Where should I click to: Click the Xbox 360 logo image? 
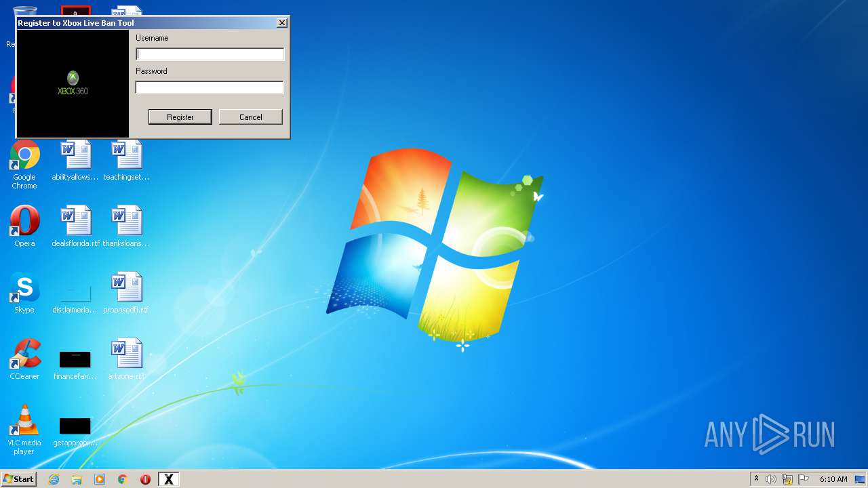[x=73, y=83]
